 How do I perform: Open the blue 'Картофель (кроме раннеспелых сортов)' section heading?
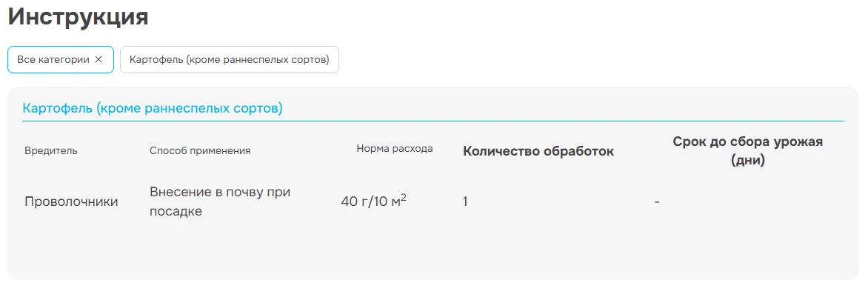tap(153, 109)
